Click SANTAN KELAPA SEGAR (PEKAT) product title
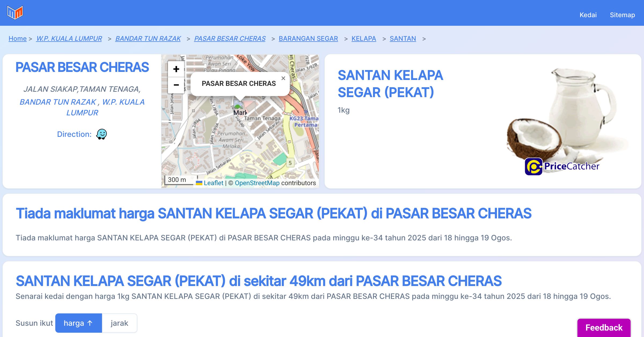644x337 pixels. pos(390,84)
